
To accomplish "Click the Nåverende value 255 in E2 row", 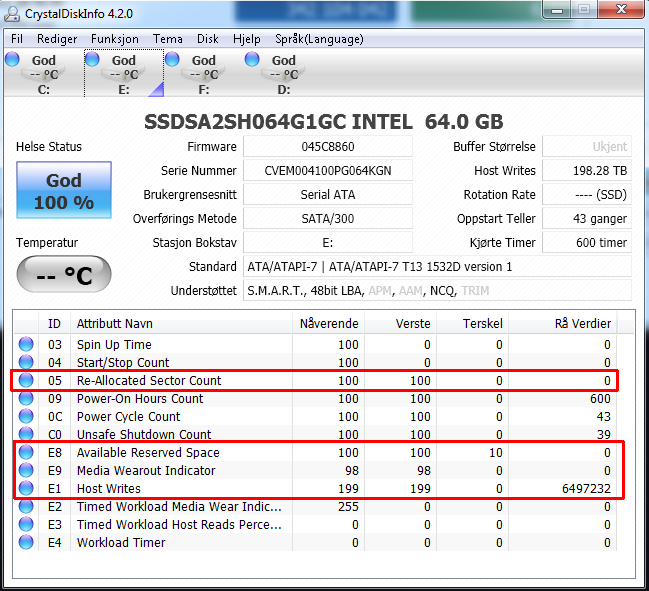I will 348,507.
